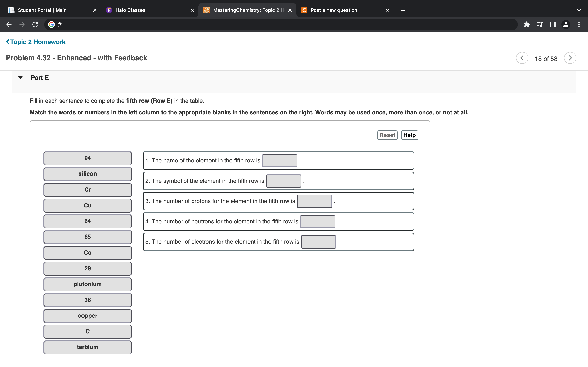The height and width of the screenshot is (367, 588).
Task: Click the browser back arrow
Action: click(x=9, y=24)
